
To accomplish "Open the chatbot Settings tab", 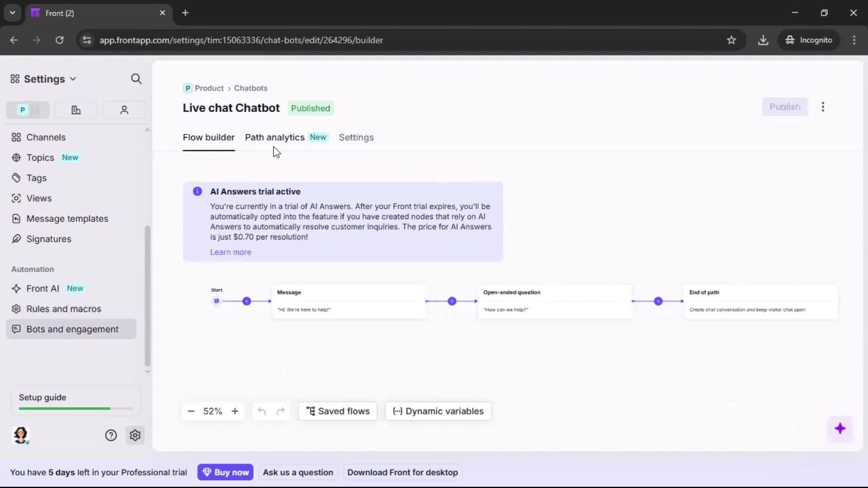I will [356, 137].
